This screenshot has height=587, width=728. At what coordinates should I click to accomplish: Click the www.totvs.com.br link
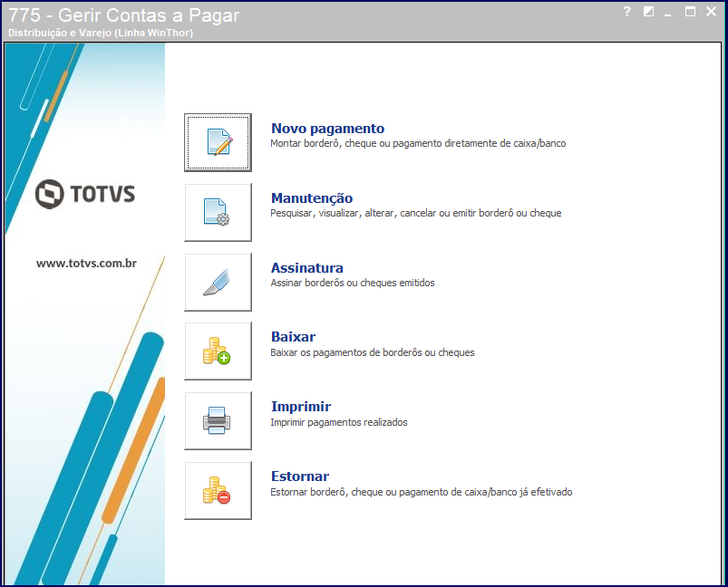[86, 264]
